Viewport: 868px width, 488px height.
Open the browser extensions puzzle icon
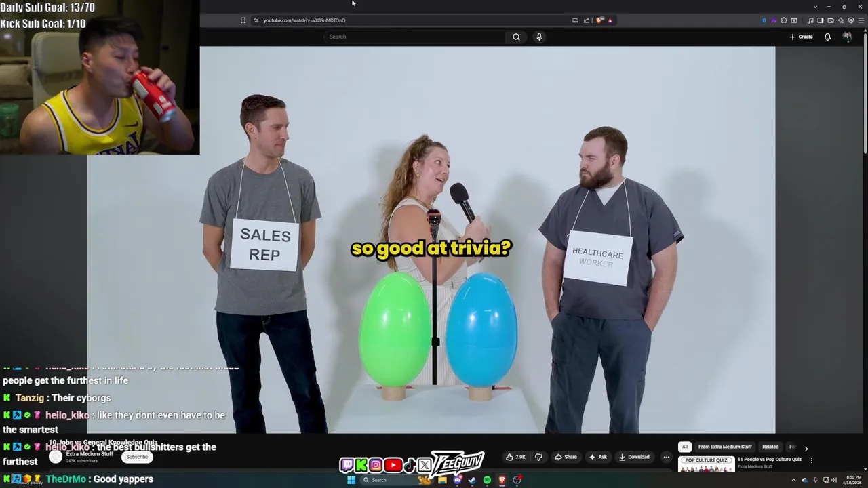click(784, 20)
